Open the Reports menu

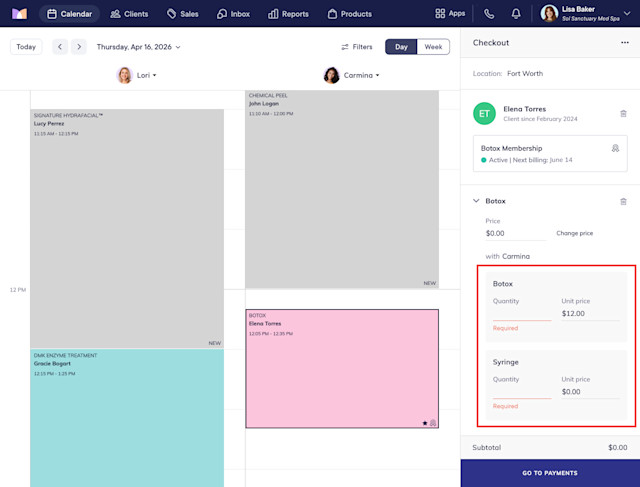[x=288, y=14]
